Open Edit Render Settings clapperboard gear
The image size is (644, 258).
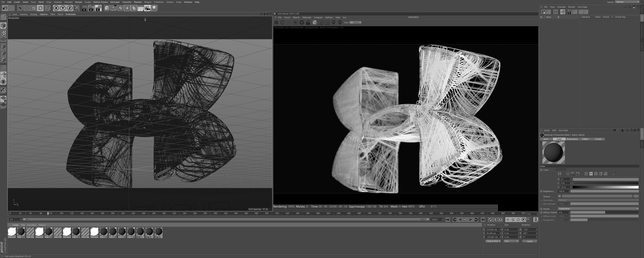coord(98,8)
